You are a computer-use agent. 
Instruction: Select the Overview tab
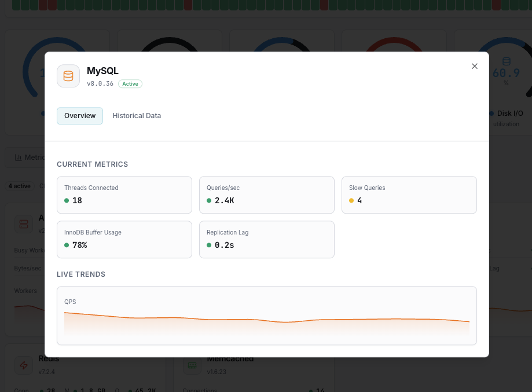click(x=79, y=116)
